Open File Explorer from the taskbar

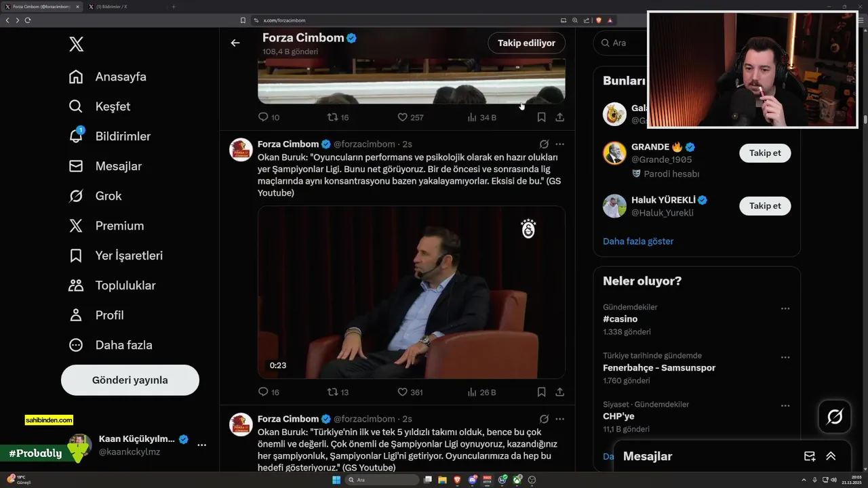pos(442,480)
